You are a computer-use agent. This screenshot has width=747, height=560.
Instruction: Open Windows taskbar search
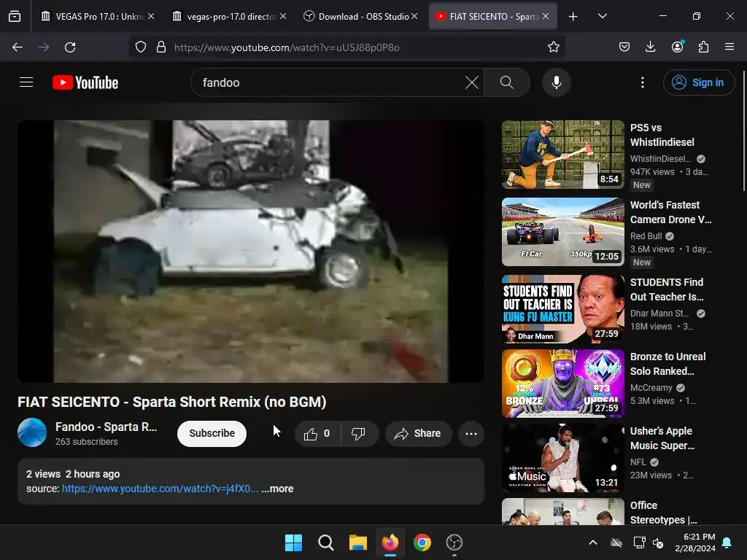click(326, 542)
